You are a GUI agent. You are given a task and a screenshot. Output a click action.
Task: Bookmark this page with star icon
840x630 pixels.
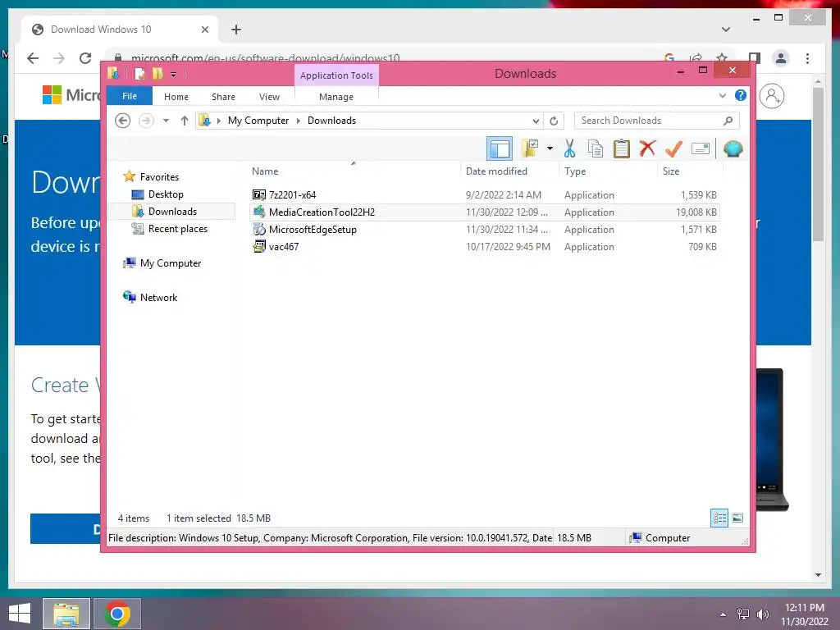tap(722, 58)
